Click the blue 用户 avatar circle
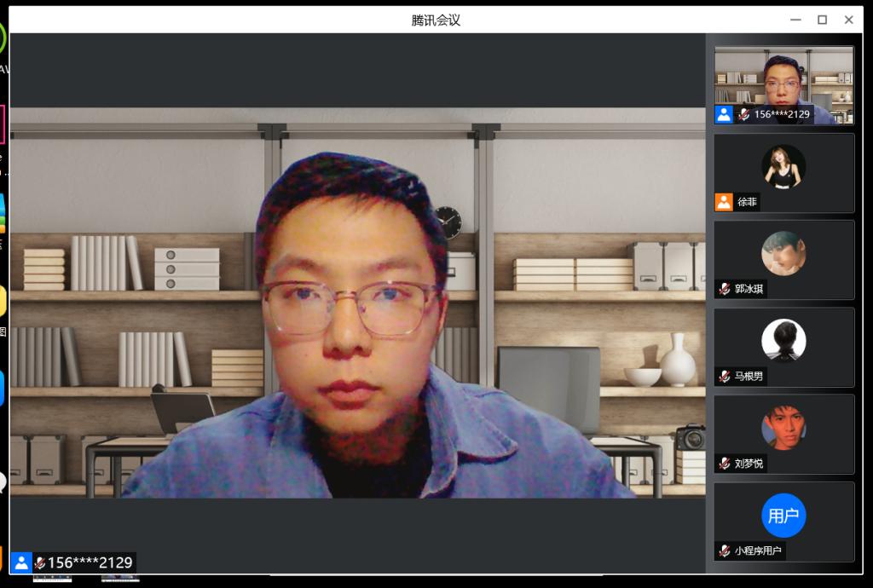This screenshot has width=873, height=588. [x=783, y=516]
